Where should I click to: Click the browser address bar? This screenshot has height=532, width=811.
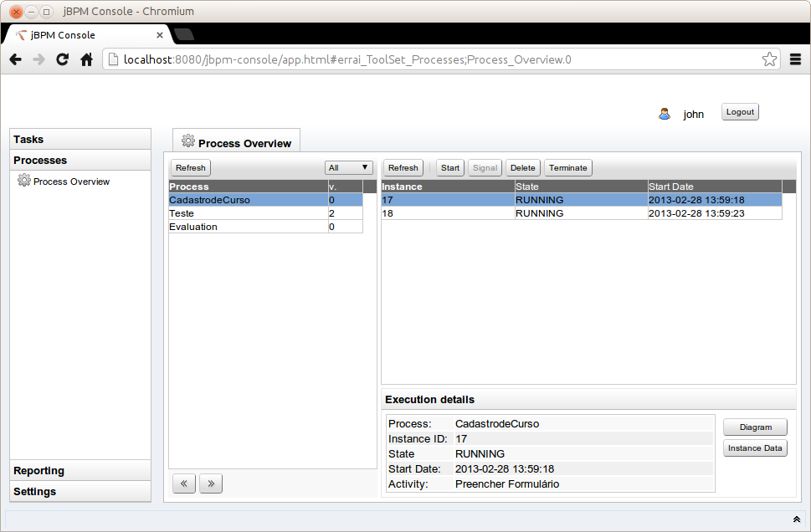(435, 59)
